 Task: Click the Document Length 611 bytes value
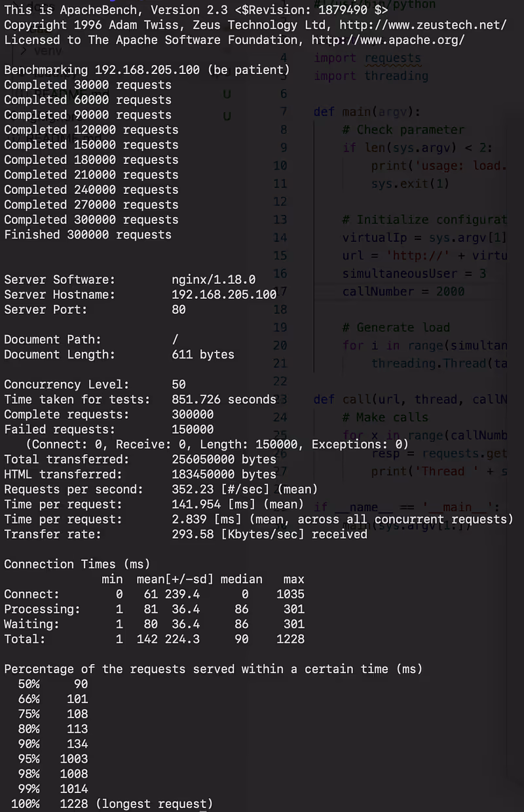coord(203,355)
